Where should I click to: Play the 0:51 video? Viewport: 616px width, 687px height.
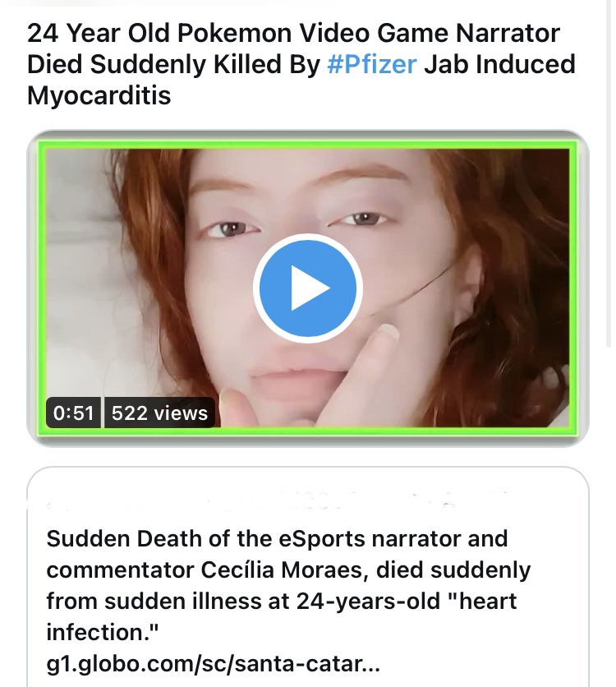click(x=307, y=288)
